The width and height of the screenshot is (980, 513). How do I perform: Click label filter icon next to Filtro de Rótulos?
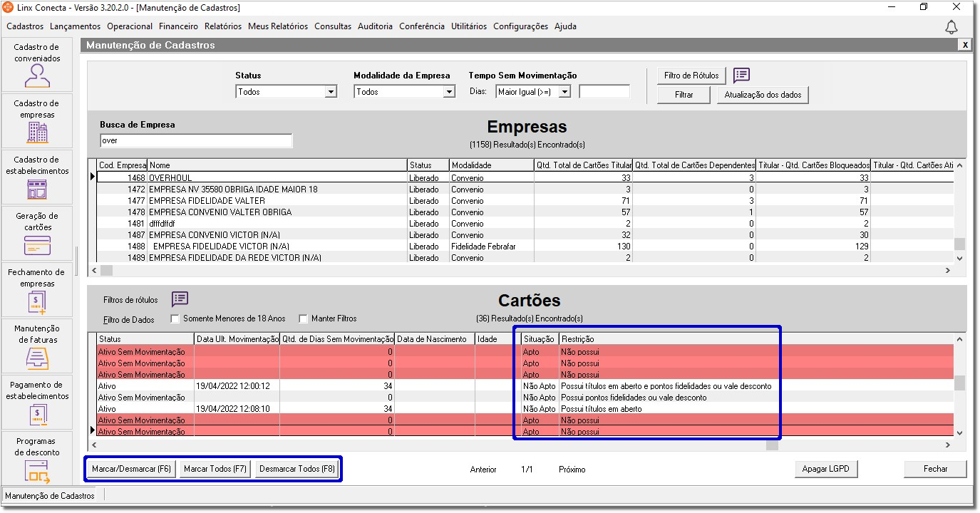click(741, 75)
